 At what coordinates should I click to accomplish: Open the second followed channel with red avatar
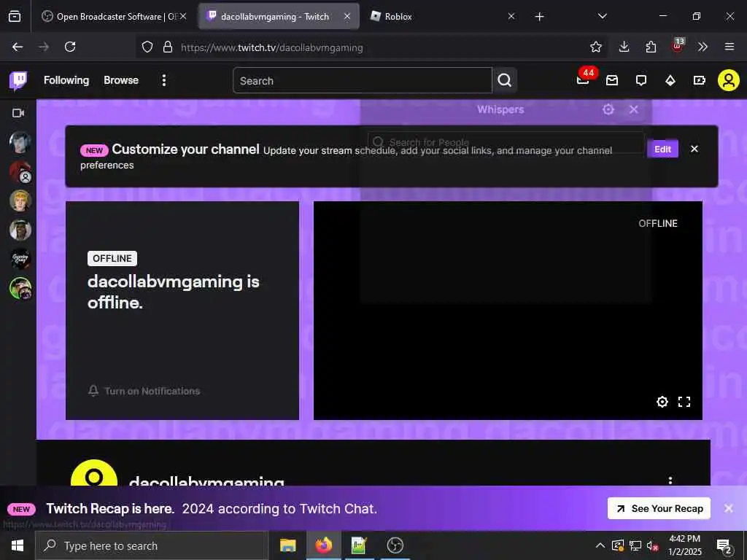20,172
